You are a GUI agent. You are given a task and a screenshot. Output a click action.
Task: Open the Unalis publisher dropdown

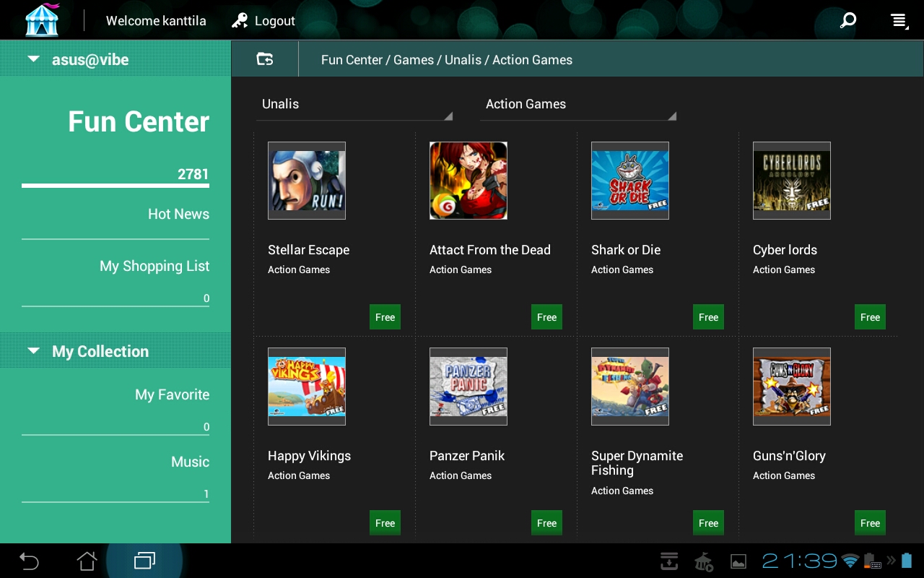(354, 105)
